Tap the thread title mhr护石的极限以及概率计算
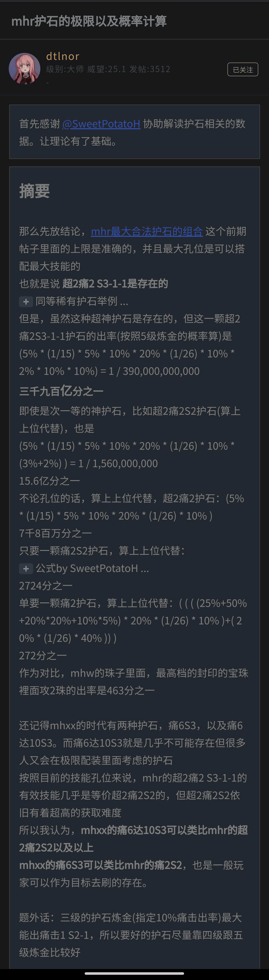 pos(89,21)
